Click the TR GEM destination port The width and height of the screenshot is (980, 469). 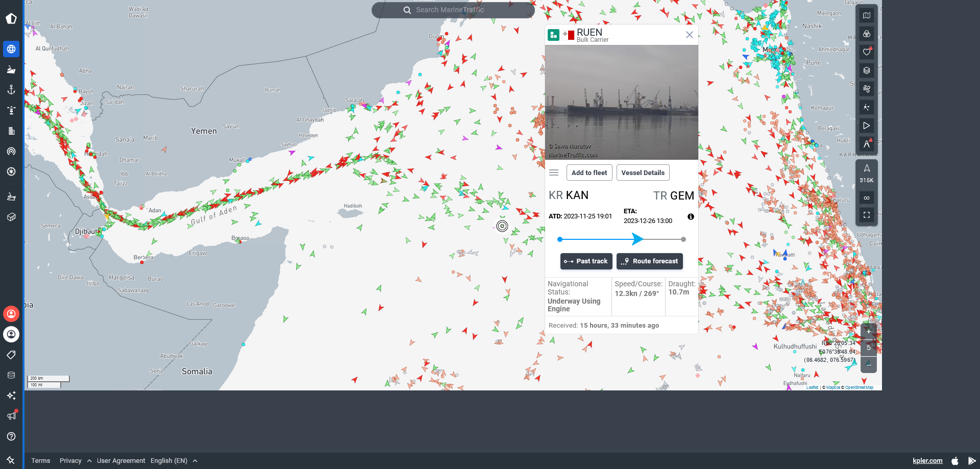point(673,195)
